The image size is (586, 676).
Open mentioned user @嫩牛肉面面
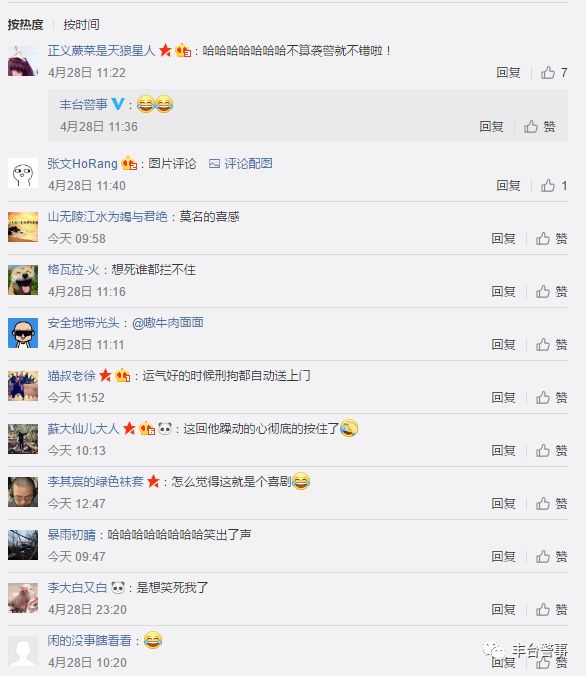click(x=168, y=322)
